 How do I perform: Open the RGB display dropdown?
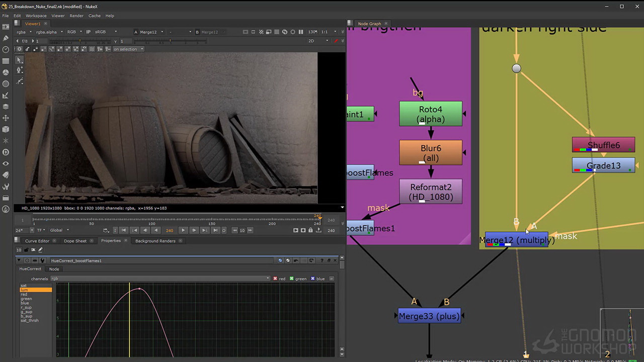pyautogui.click(x=74, y=32)
